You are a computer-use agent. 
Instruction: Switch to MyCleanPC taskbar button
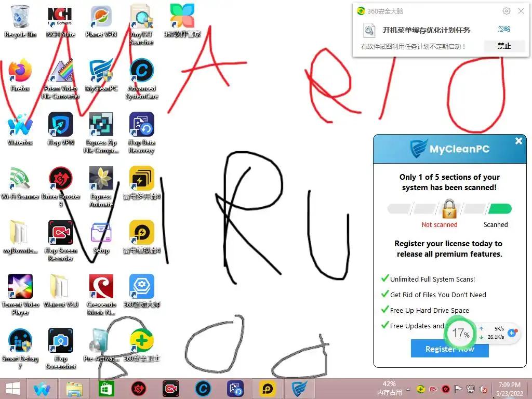[299, 389]
